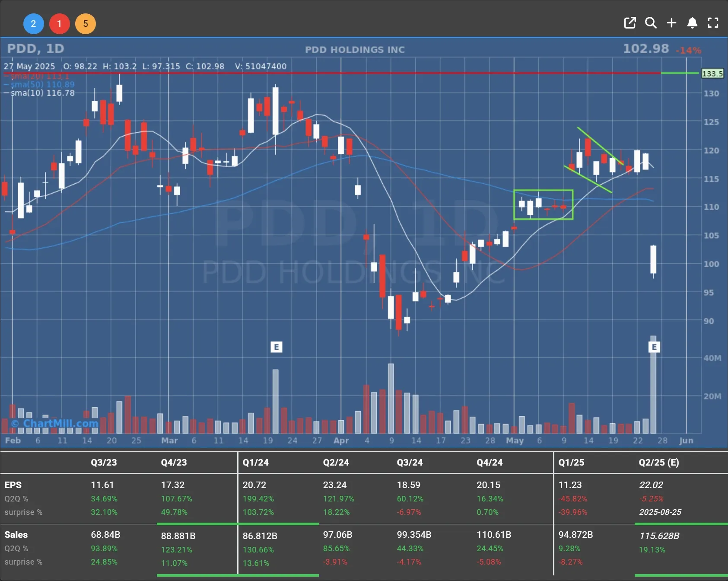
Task: Click the PDD, 1D ticker label
Action: (x=36, y=49)
